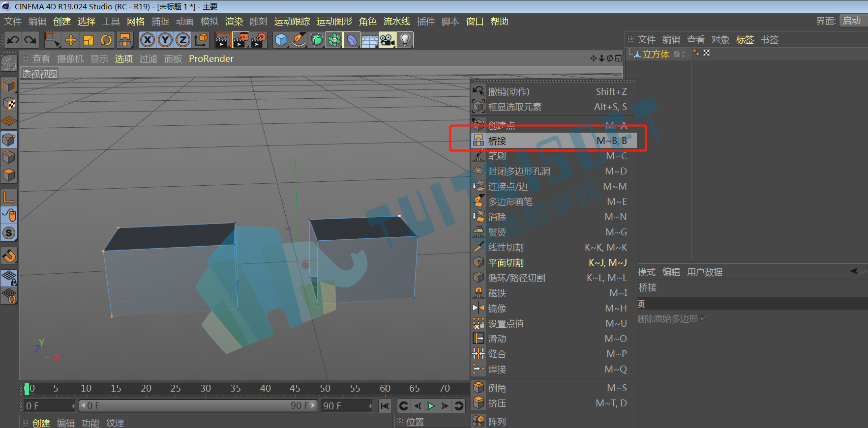Click the timeline preview range slider bar
The image size is (868, 428).
coord(198,406)
